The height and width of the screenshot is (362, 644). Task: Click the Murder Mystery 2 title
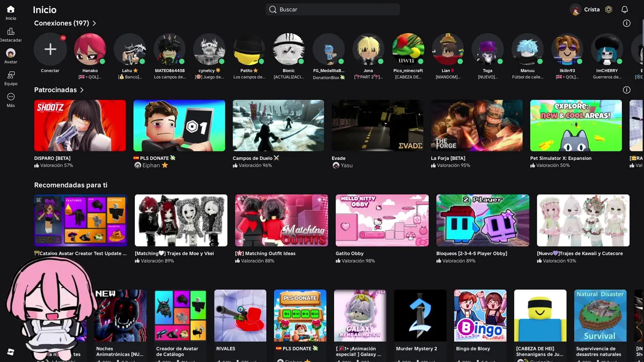coord(417,348)
